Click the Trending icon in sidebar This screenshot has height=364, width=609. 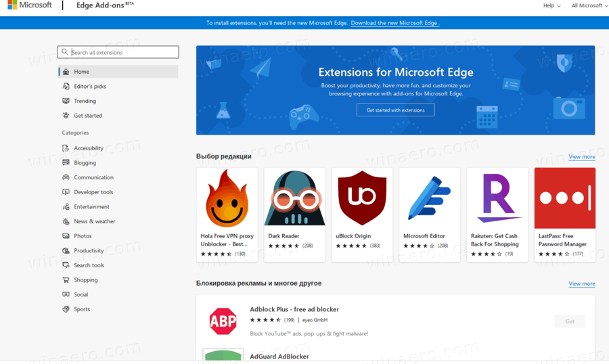[x=66, y=101]
